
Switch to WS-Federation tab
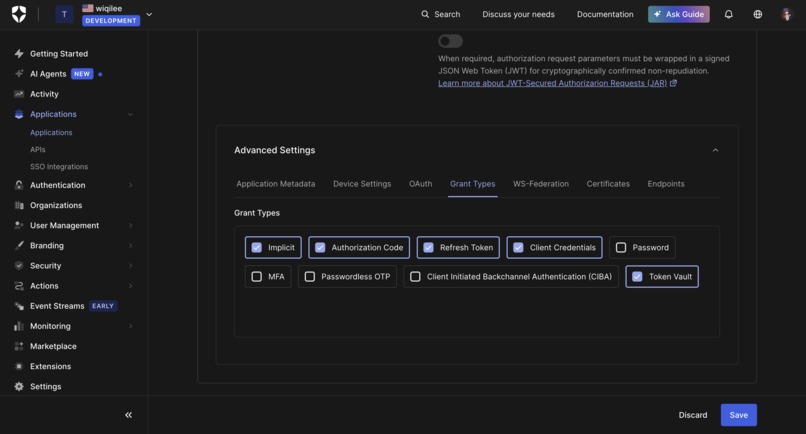541,184
